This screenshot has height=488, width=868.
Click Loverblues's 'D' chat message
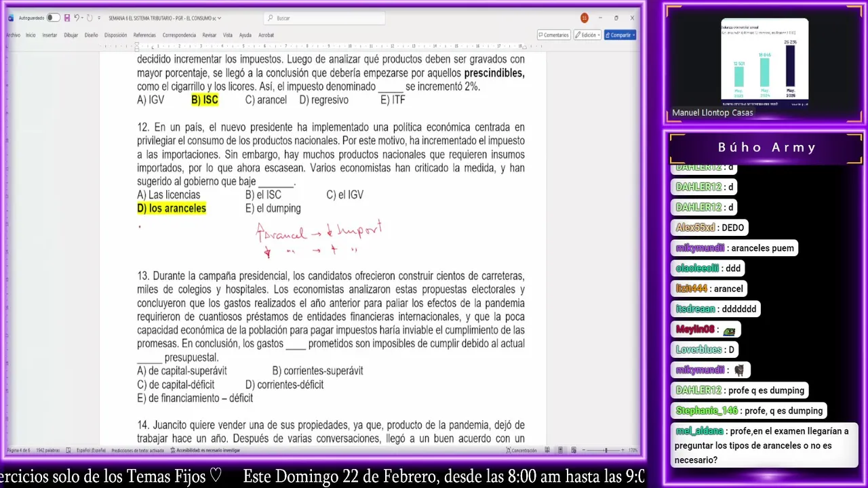[705, 350]
